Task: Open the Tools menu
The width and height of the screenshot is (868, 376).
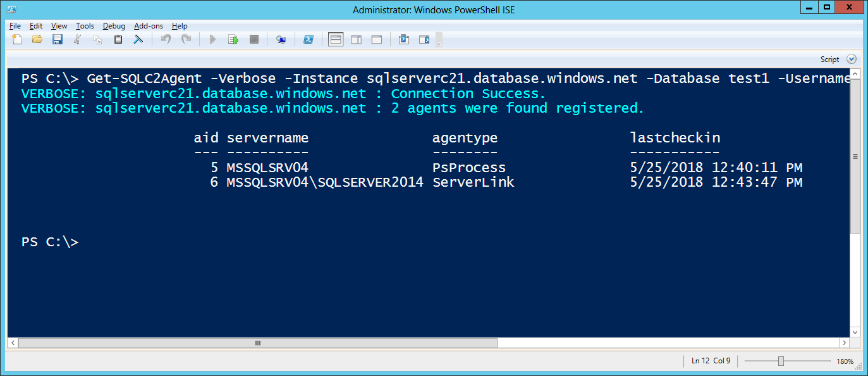Action: pos(85,26)
